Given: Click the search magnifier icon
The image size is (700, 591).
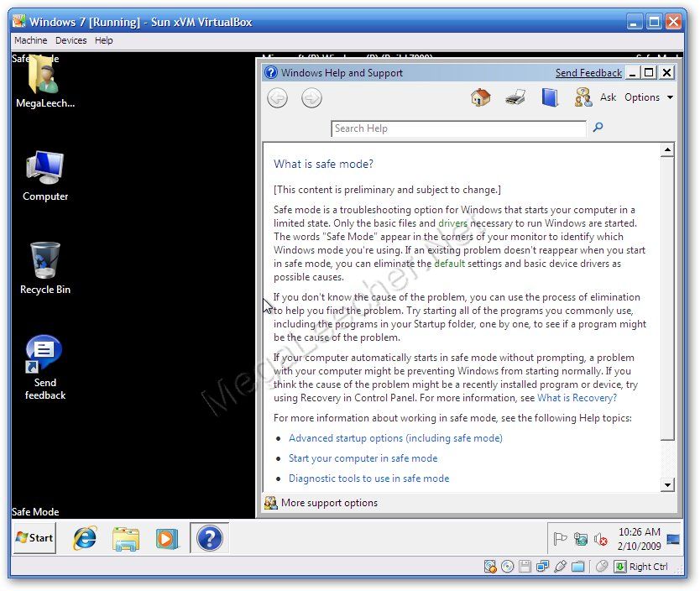Looking at the screenshot, I should point(598,128).
